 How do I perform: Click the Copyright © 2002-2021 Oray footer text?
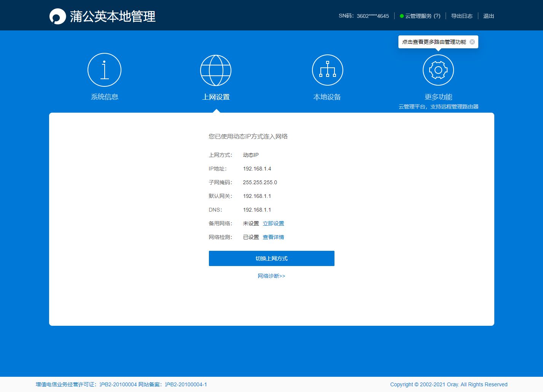pyautogui.click(x=449, y=384)
